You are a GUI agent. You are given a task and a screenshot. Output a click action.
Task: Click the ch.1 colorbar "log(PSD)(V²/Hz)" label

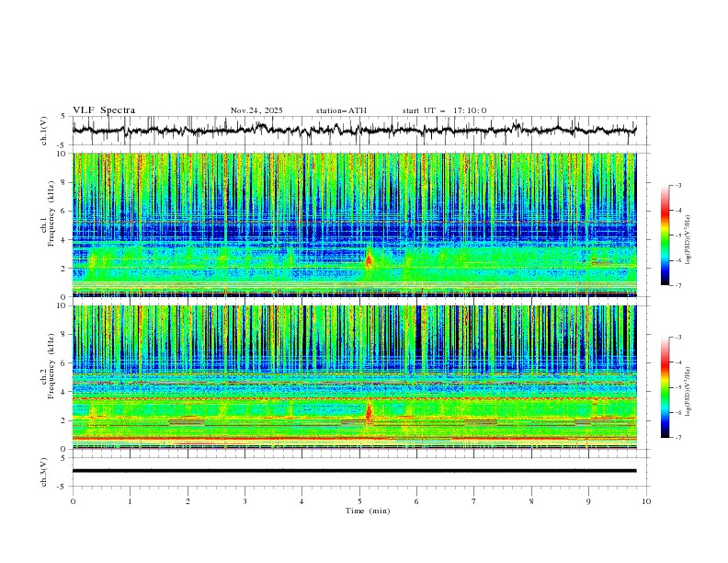pos(689,240)
